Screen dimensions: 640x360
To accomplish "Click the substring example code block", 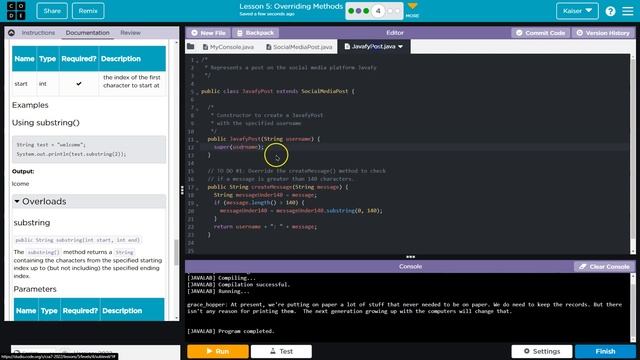I will point(89,149).
